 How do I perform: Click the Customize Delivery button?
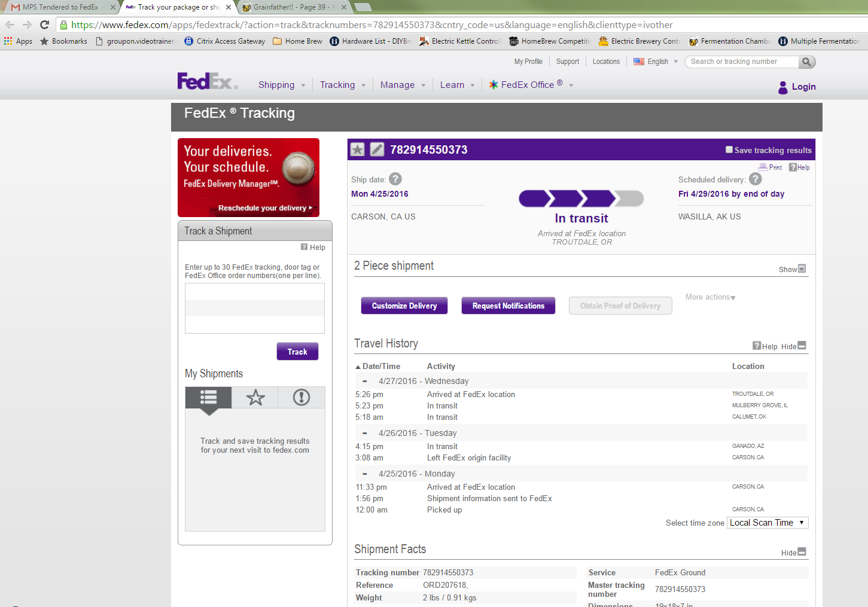click(404, 306)
